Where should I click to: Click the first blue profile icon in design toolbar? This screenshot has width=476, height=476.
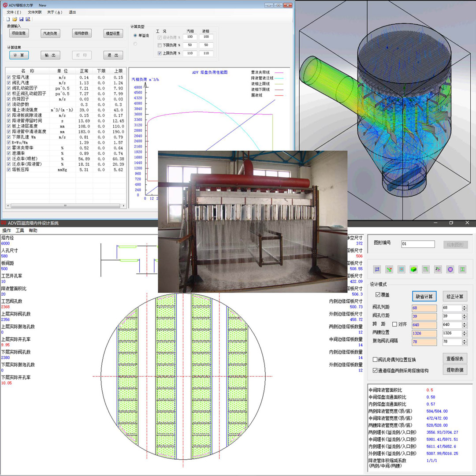tap(377, 269)
